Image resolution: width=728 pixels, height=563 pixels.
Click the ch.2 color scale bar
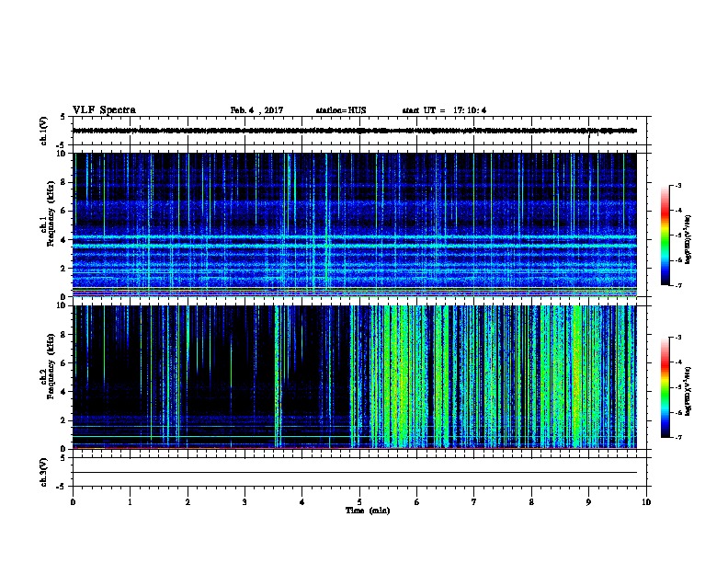[x=665, y=387]
